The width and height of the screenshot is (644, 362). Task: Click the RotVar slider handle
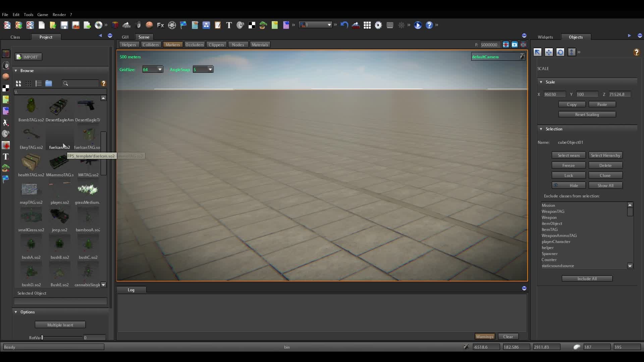click(x=42, y=338)
